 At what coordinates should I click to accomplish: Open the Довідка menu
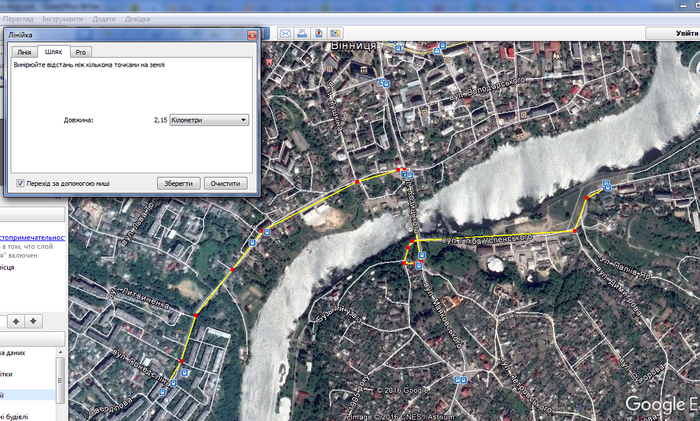point(138,19)
